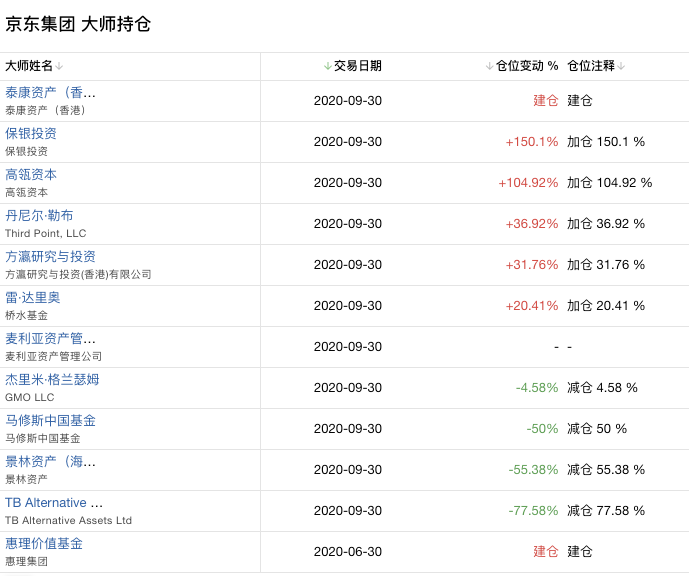Image resolution: width=689 pixels, height=576 pixels.
Task: Select Third Point, LLC subtitle text
Action: point(46,233)
